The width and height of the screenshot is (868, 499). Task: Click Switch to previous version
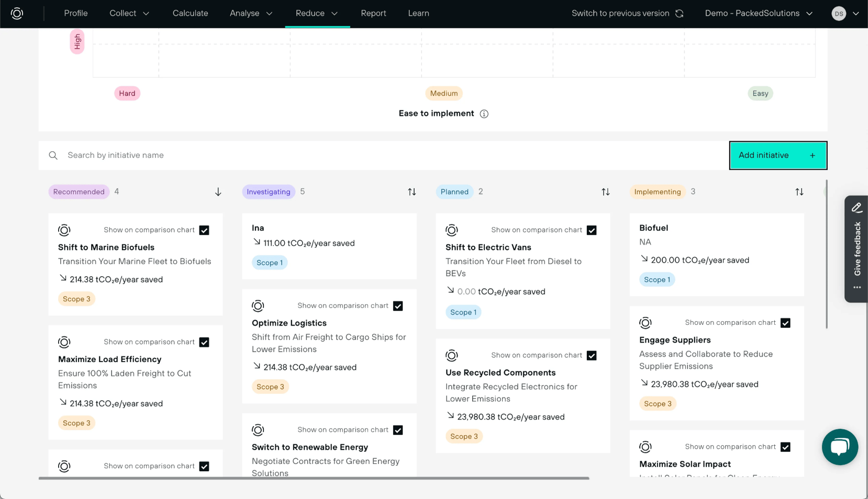point(620,13)
